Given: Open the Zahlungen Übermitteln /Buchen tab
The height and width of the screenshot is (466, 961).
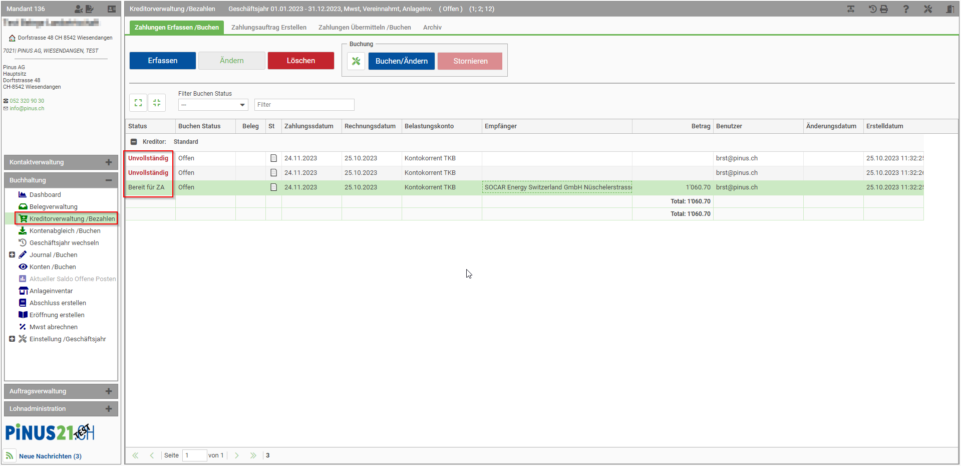Looking at the screenshot, I should pyautogui.click(x=365, y=28).
